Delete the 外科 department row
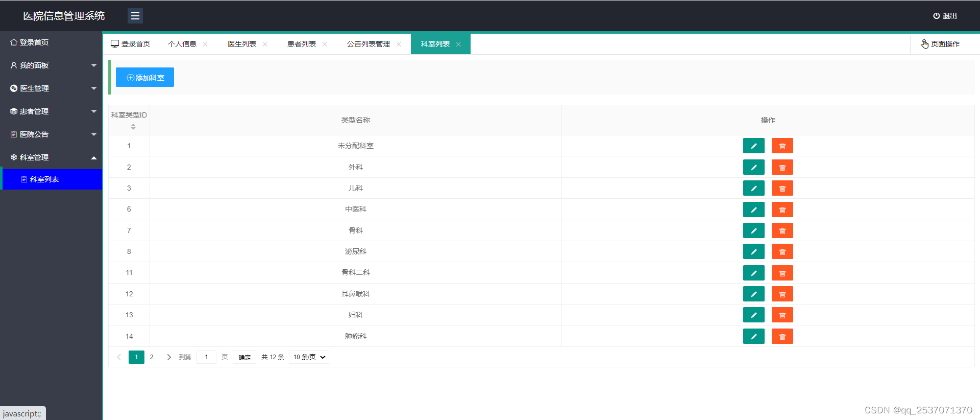 (x=782, y=167)
